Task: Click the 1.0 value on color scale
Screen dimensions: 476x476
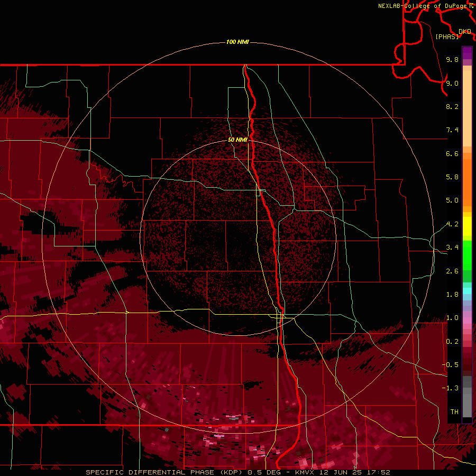Action: pyautogui.click(x=452, y=318)
